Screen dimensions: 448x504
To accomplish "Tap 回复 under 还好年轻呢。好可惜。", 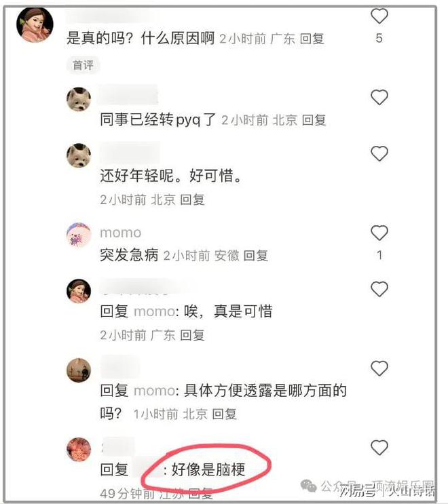I will (x=192, y=199).
